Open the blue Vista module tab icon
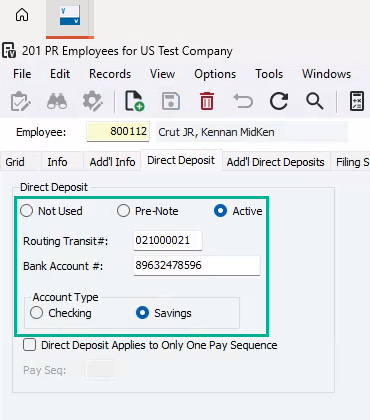Image resolution: width=370 pixels, height=420 pixels. coord(70,16)
